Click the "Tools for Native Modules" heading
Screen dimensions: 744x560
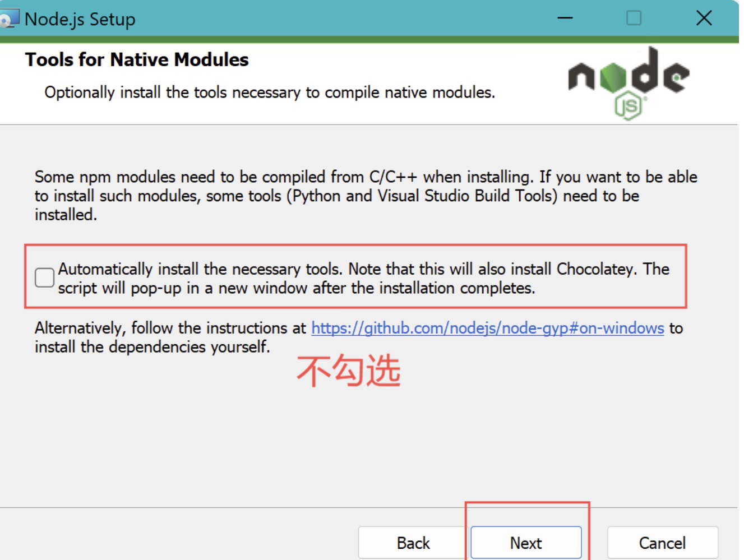(x=137, y=59)
